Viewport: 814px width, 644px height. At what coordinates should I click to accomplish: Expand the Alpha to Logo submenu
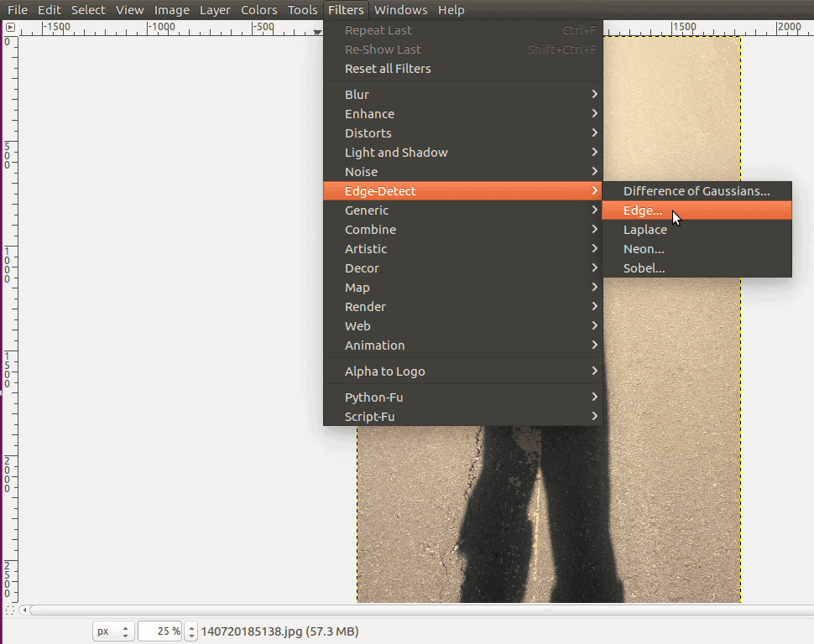coord(462,371)
